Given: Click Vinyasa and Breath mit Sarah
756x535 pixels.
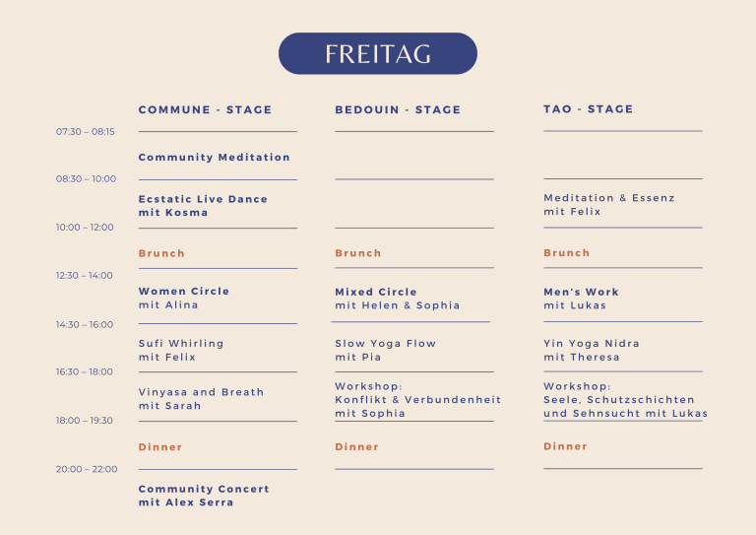Looking at the screenshot, I should click(x=201, y=399).
